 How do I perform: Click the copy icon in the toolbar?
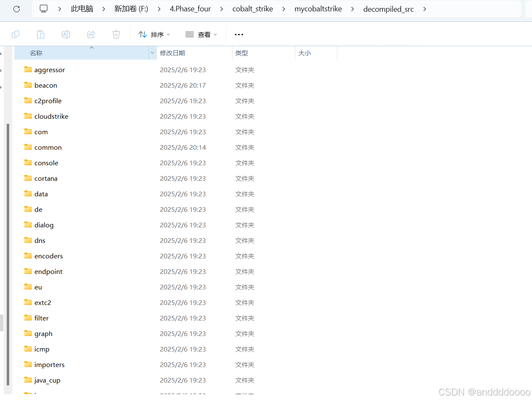[16, 34]
